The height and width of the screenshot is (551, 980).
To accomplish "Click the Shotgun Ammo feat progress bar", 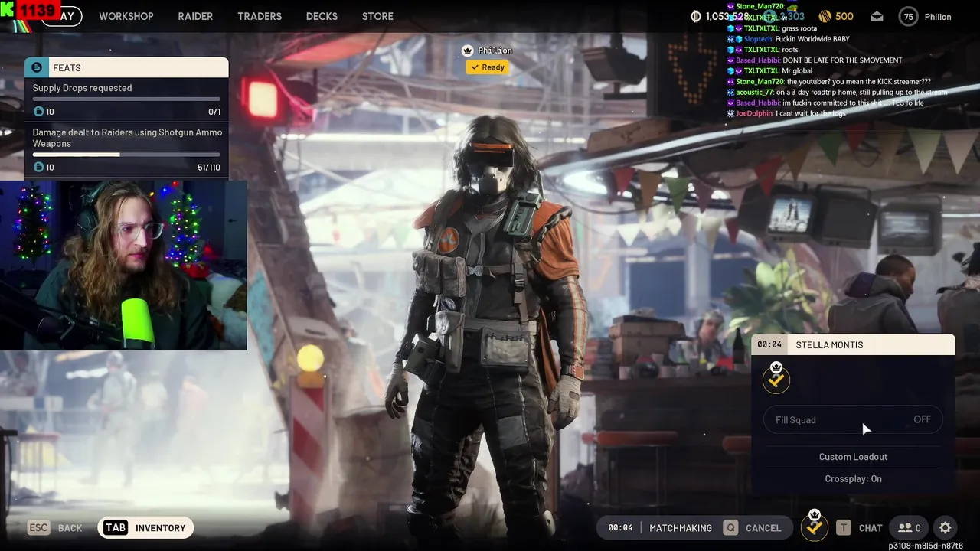I will point(126,155).
